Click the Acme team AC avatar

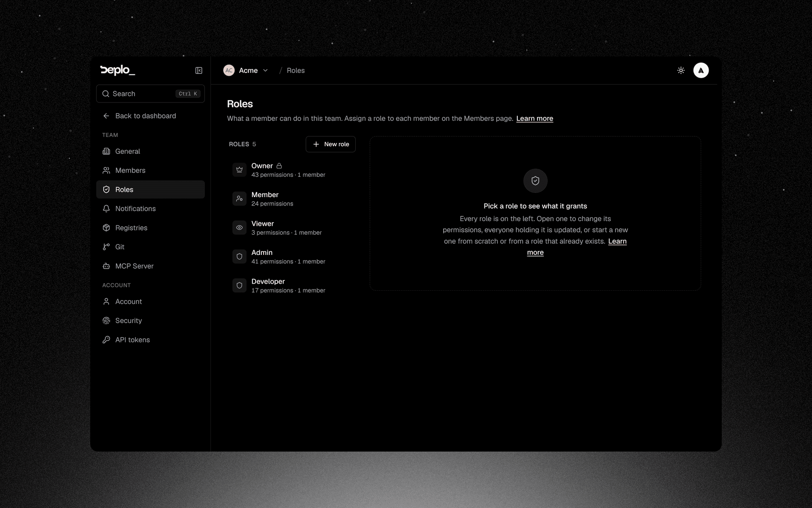coord(229,71)
